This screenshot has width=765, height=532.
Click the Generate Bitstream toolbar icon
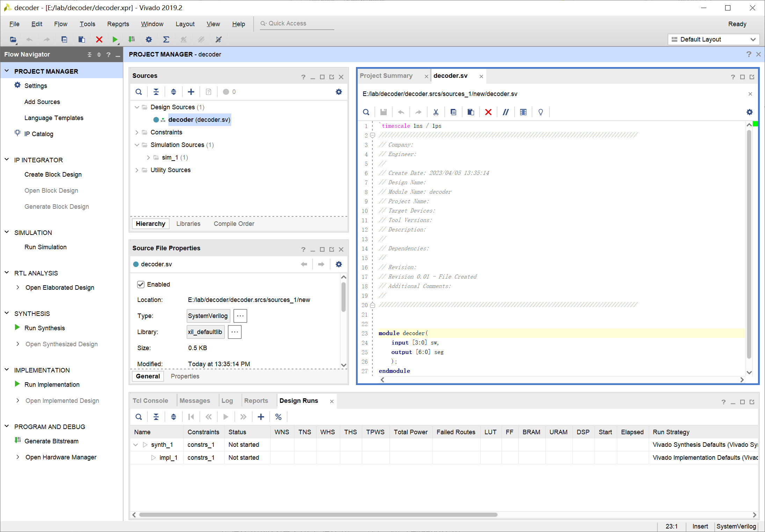coord(131,39)
